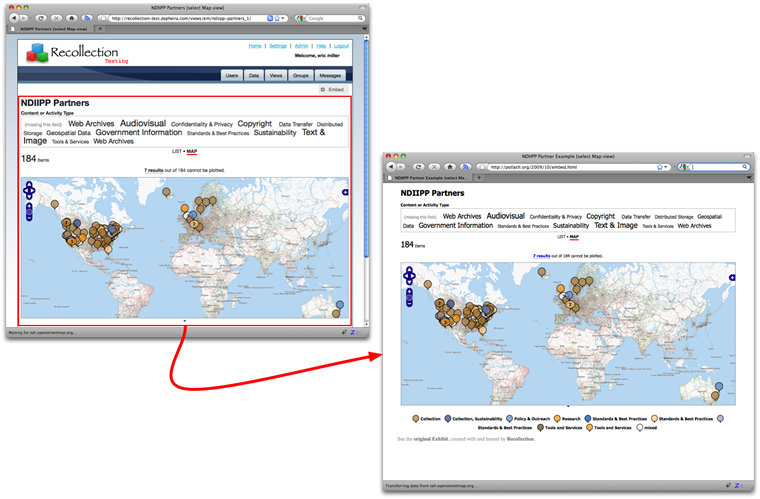The height and width of the screenshot is (499, 760).
Task: Filter by Copyright in Partner Example window
Action: click(x=601, y=216)
